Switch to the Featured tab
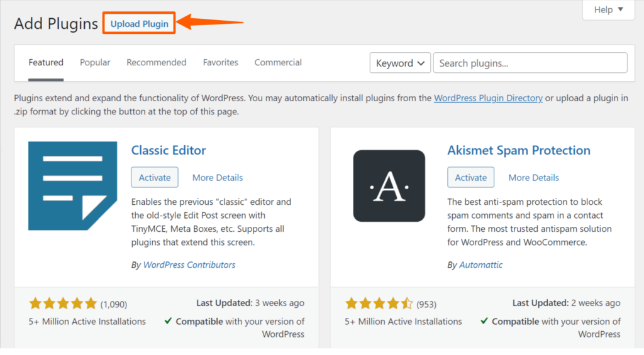The width and height of the screenshot is (644, 355). (x=45, y=62)
